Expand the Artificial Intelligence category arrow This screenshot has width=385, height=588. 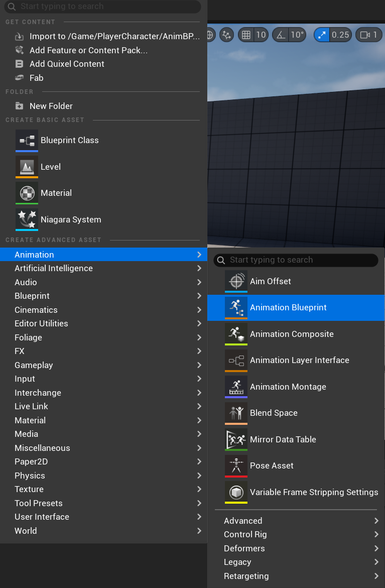[x=199, y=269]
